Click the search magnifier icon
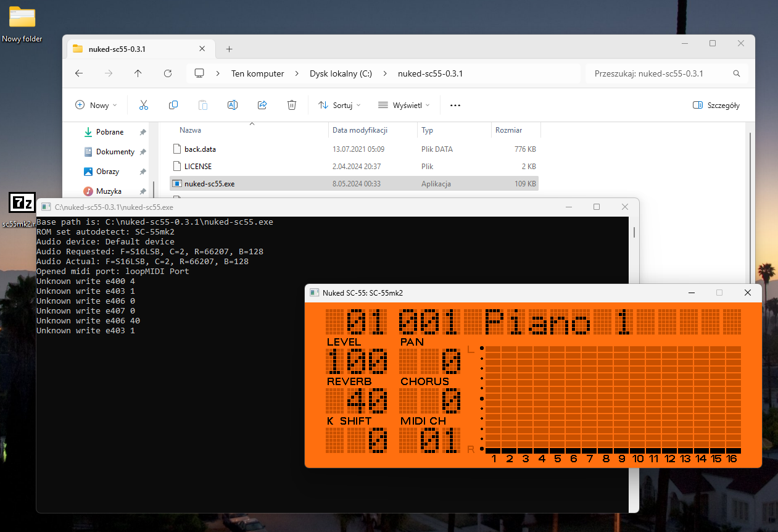Image resolution: width=778 pixels, height=532 pixels. coord(737,73)
